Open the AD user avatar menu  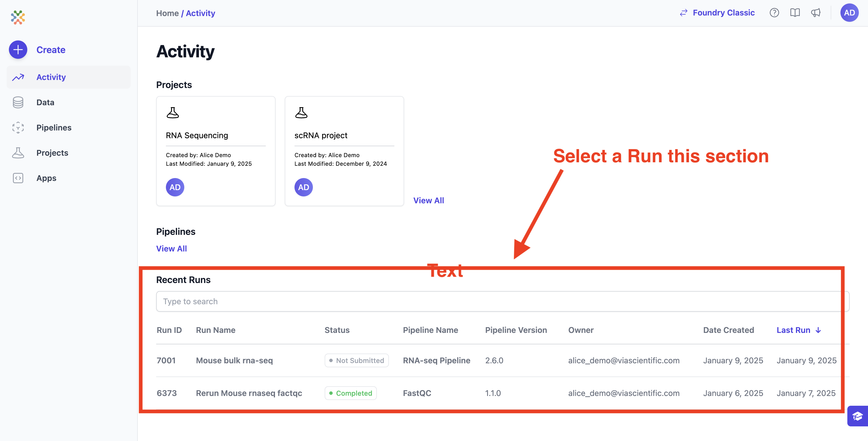point(849,13)
